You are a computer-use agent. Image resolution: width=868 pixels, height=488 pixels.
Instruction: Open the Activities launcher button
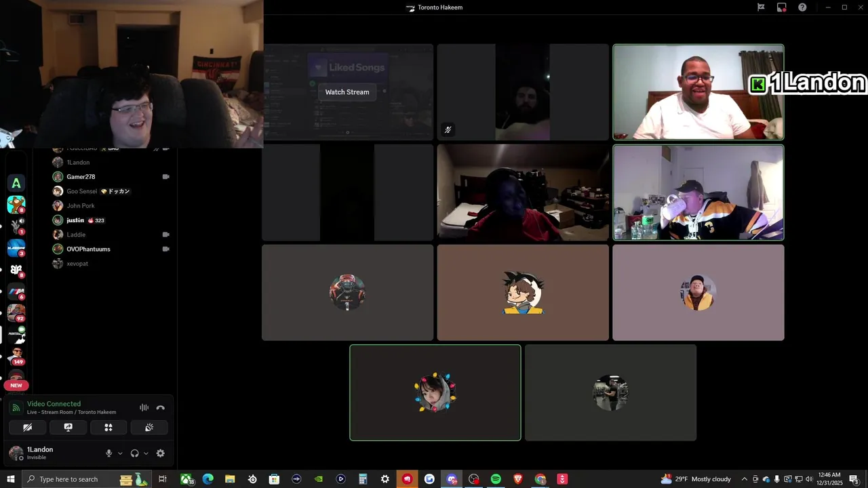(x=108, y=427)
